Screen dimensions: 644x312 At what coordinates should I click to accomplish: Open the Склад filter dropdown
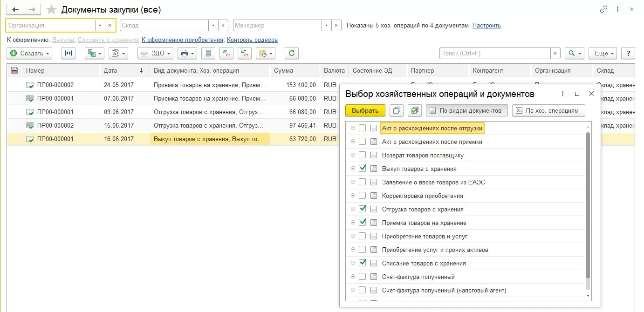[213, 26]
